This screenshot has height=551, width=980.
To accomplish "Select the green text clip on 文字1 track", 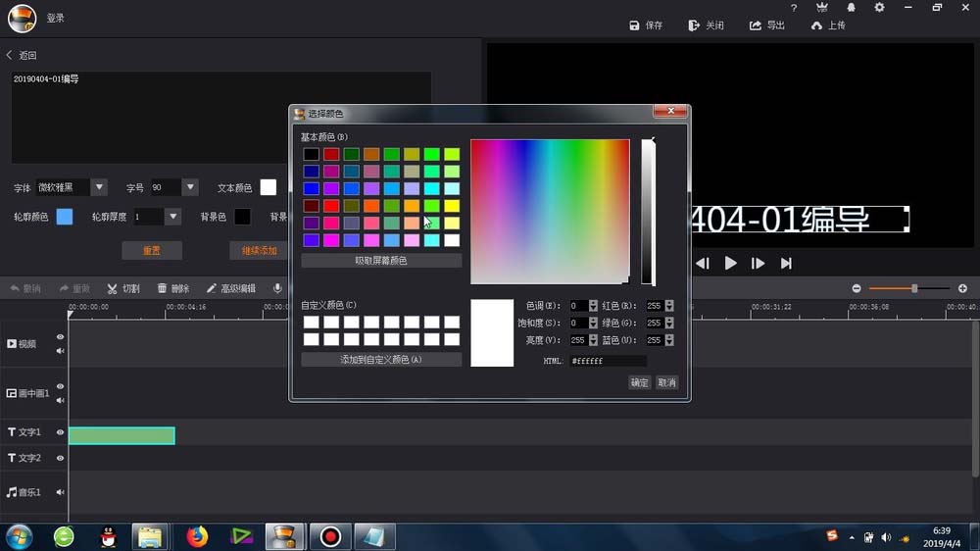I will click(x=122, y=435).
